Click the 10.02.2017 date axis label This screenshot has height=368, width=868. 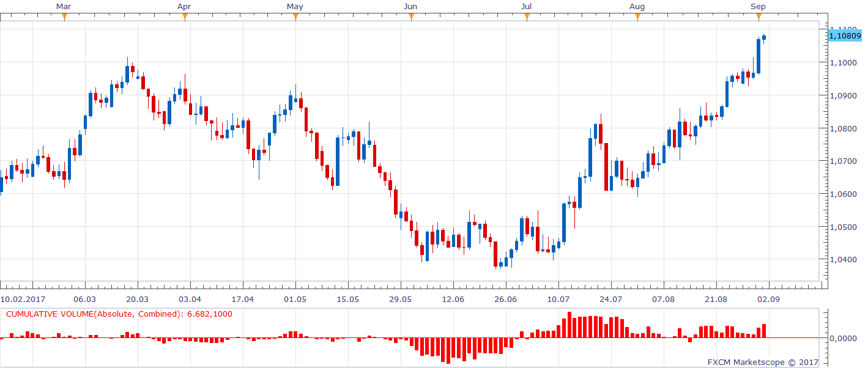coord(22,300)
